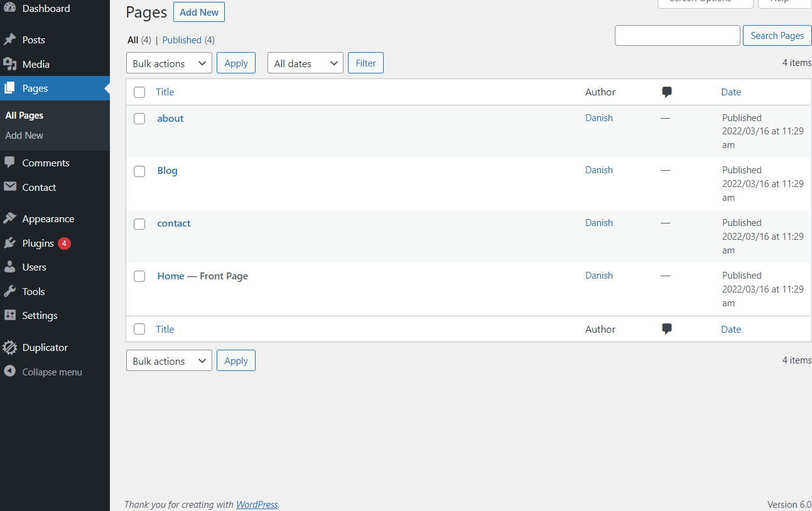Open Add New in Pages submenu
Viewport: 812px width, 511px height.
[x=24, y=136]
